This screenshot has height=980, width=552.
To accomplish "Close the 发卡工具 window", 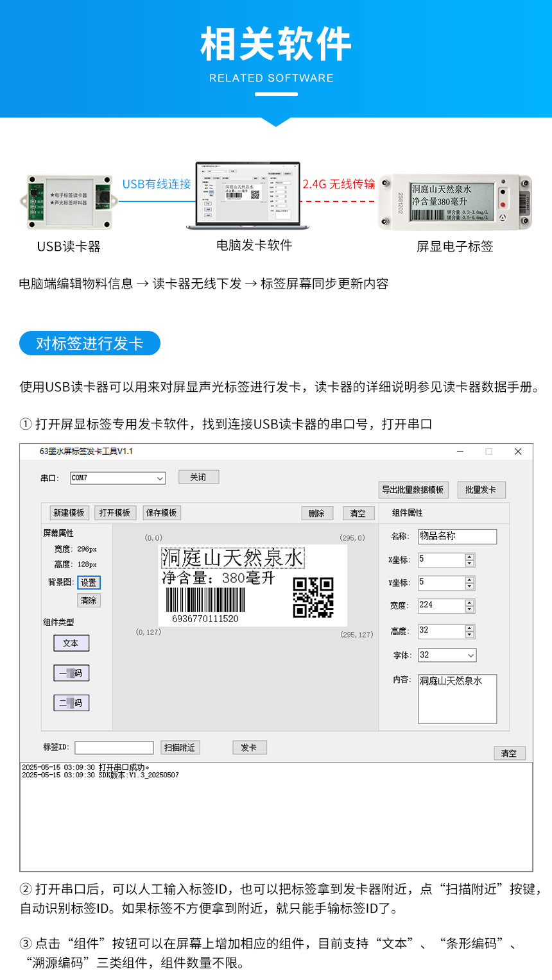I will (x=518, y=452).
